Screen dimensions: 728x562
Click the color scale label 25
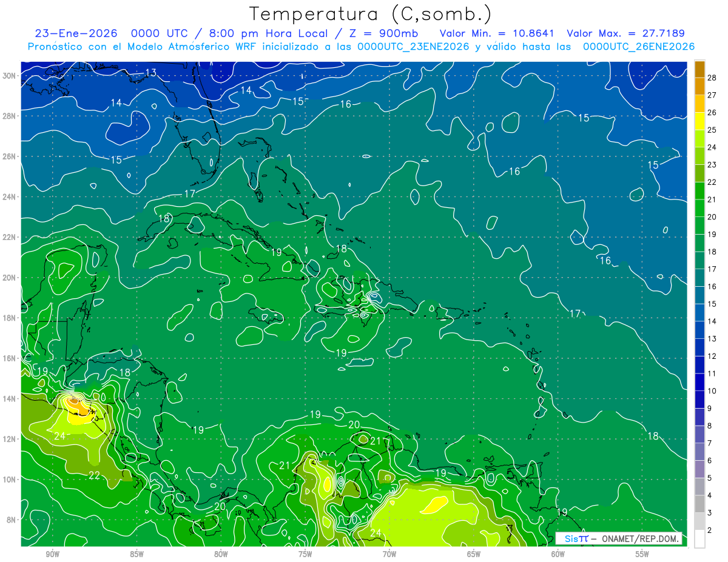(712, 130)
